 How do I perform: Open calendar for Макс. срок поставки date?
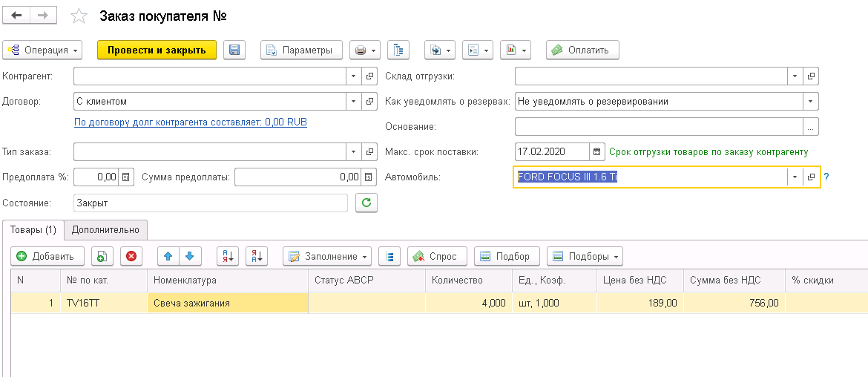pyautogui.click(x=596, y=151)
